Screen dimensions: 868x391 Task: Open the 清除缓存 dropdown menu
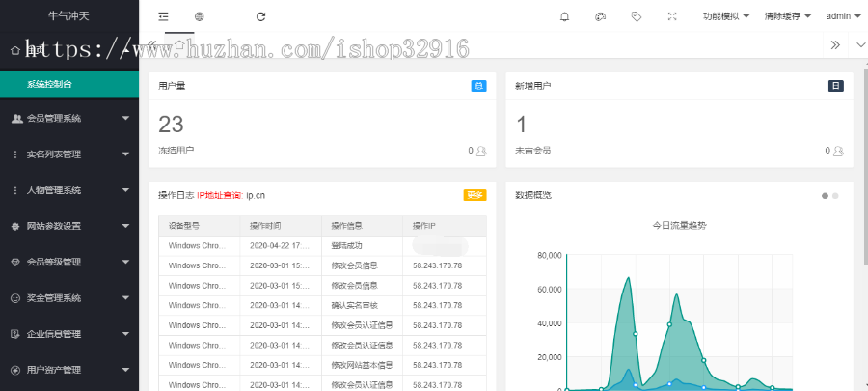pyautogui.click(x=787, y=16)
